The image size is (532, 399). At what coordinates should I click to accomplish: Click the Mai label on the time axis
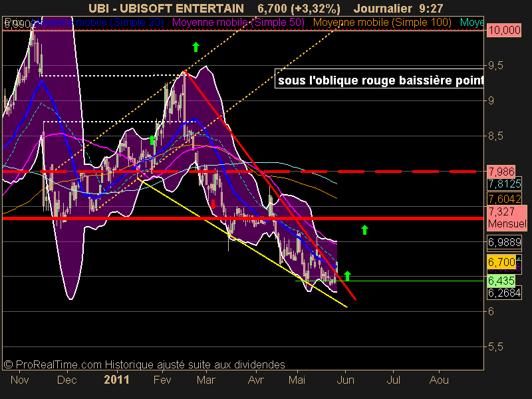(x=297, y=380)
